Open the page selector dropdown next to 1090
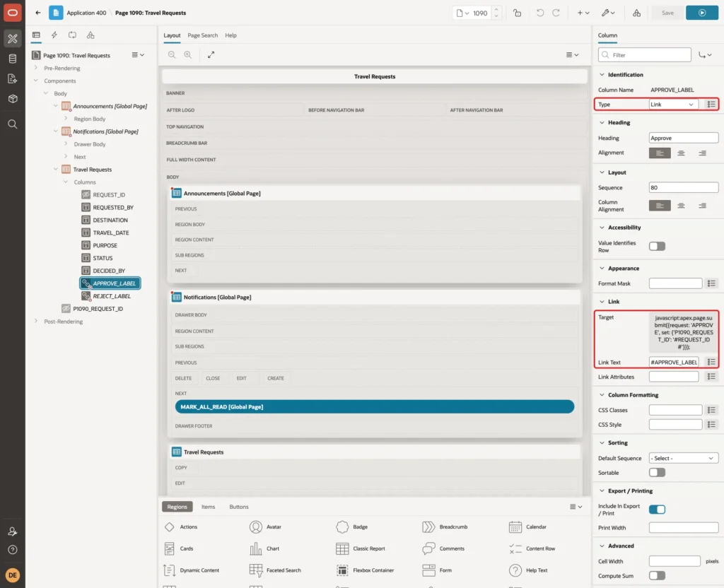The image size is (724, 588). click(462, 13)
